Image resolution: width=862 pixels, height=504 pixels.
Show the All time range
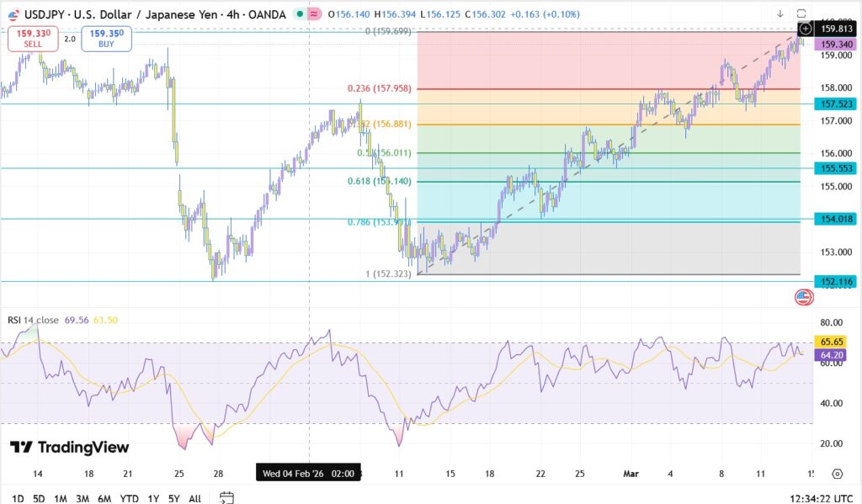[194, 498]
